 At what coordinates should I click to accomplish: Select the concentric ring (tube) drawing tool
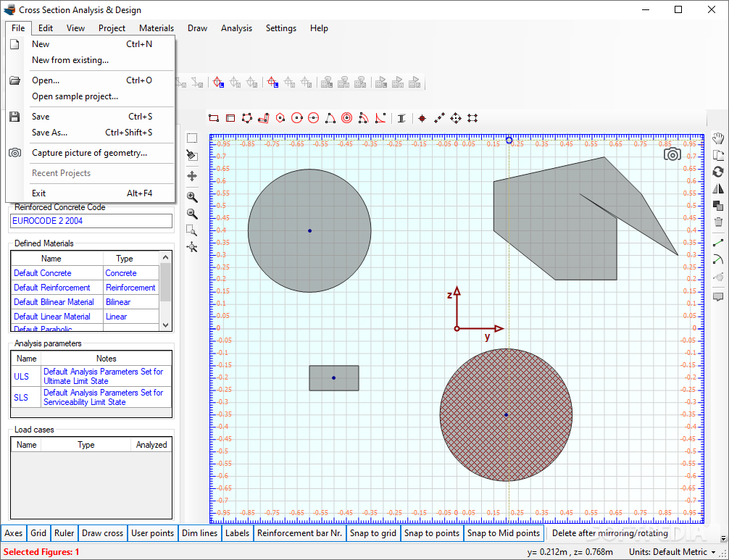[347, 118]
